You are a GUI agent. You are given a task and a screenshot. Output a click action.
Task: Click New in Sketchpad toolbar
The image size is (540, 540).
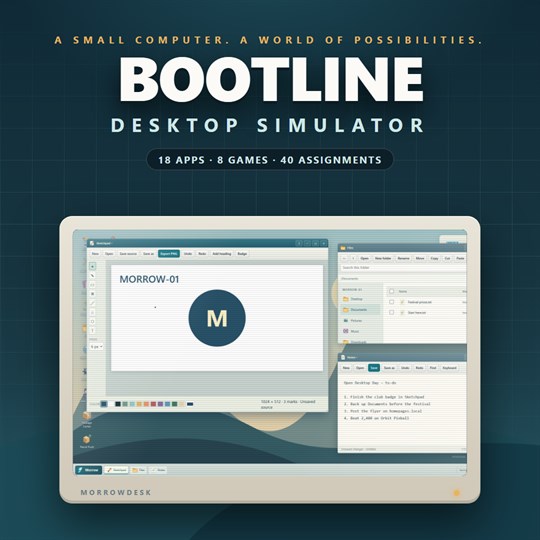point(95,253)
